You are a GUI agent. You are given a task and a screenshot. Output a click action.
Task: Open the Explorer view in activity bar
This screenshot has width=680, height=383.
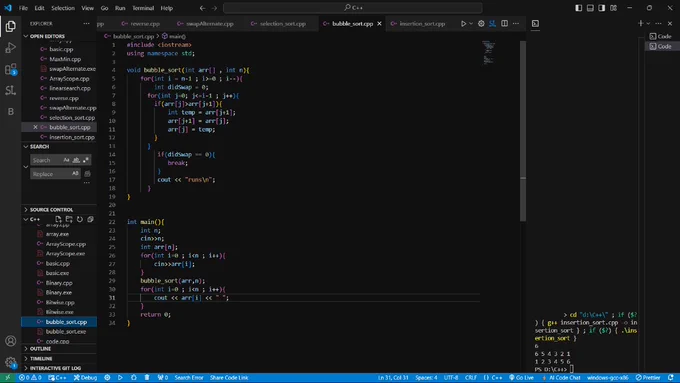coord(10,26)
